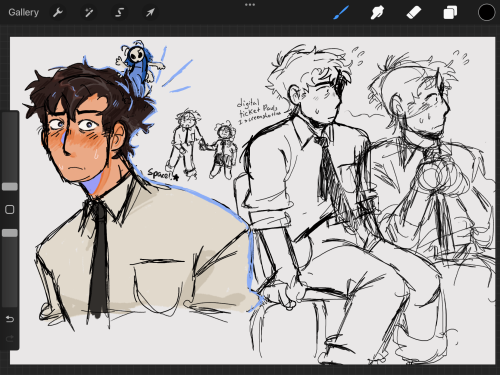The image size is (500, 375).
Task: Tap the square modify button in sidebar
Action: pyautogui.click(x=10, y=209)
